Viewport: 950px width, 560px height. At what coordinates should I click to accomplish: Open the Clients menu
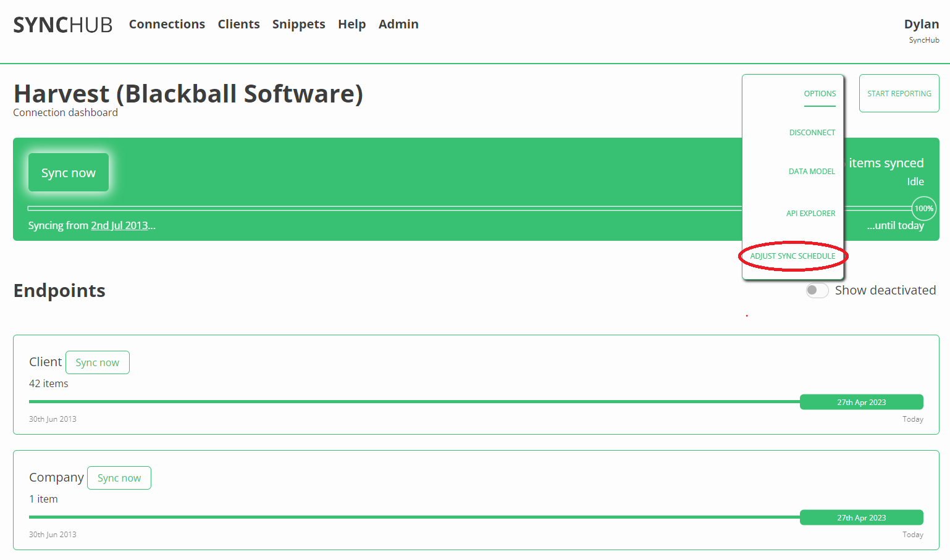[x=238, y=24]
